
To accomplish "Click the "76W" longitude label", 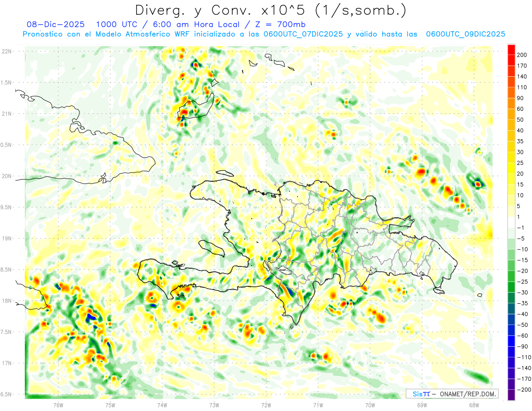I will 58,405.
